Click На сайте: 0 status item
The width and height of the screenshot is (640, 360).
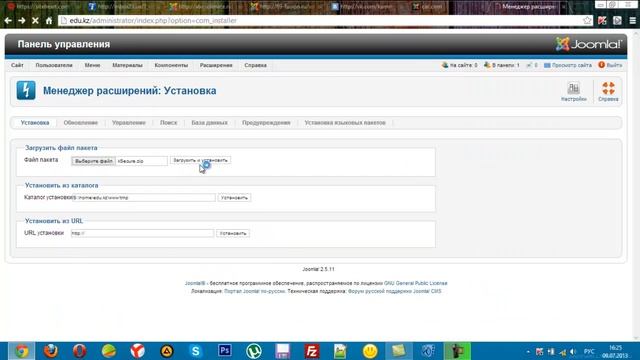(459, 65)
